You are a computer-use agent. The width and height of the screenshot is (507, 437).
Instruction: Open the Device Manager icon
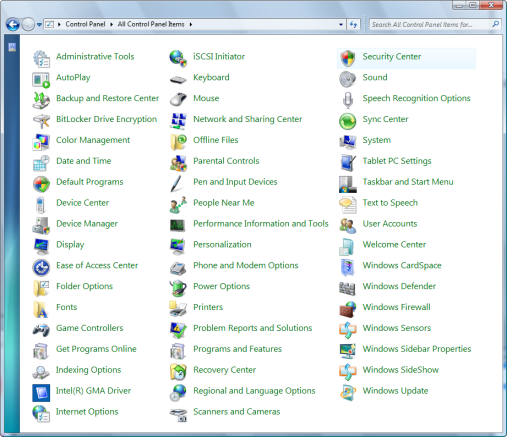tap(41, 225)
